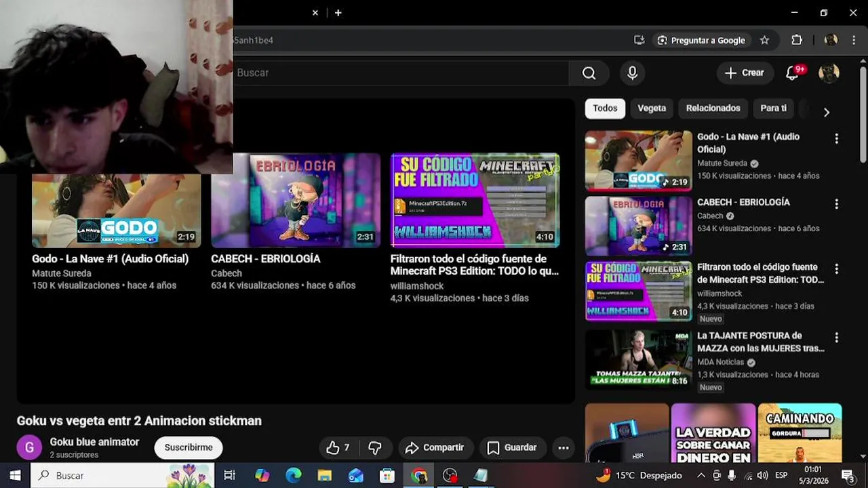Open YouTube notifications bell
This screenshot has width=868, height=488.
point(792,73)
